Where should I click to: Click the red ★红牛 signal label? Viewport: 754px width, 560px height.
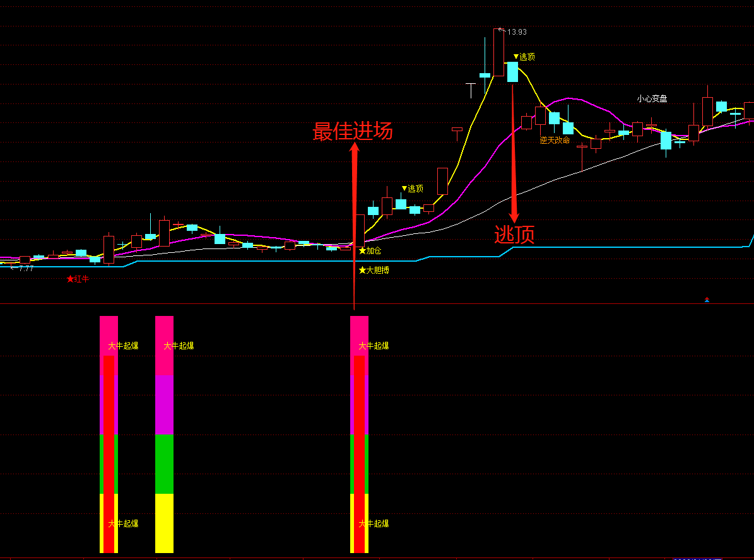(x=78, y=279)
